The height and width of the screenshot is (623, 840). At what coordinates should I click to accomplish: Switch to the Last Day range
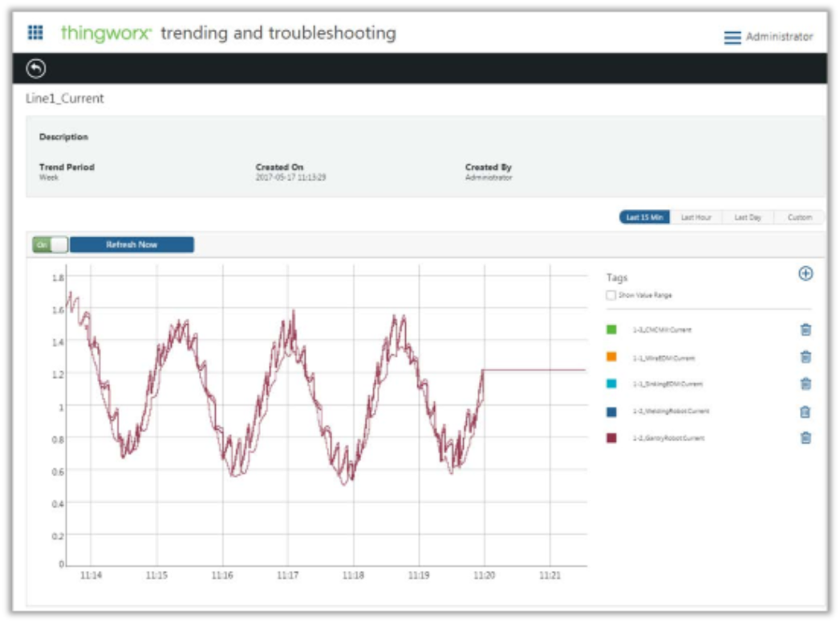coord(747,217)
